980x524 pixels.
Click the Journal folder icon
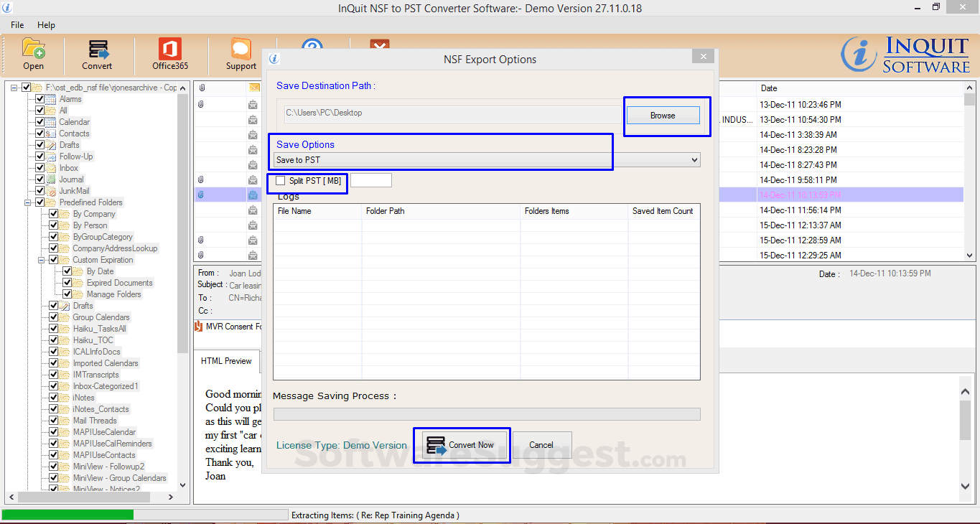click(51, 179)
